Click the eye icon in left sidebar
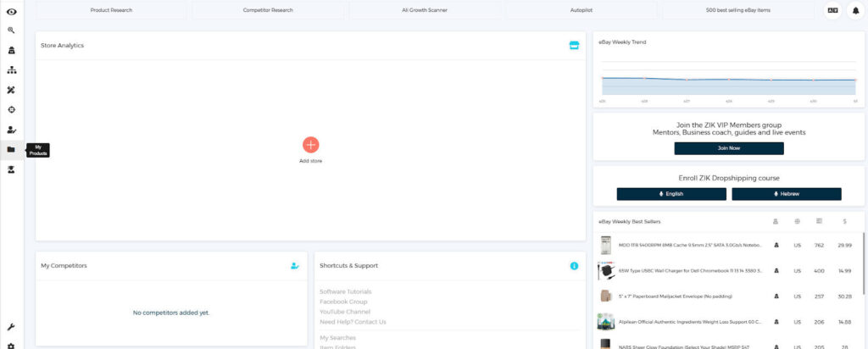Viewport: 868px width, 349px height. 11,11
